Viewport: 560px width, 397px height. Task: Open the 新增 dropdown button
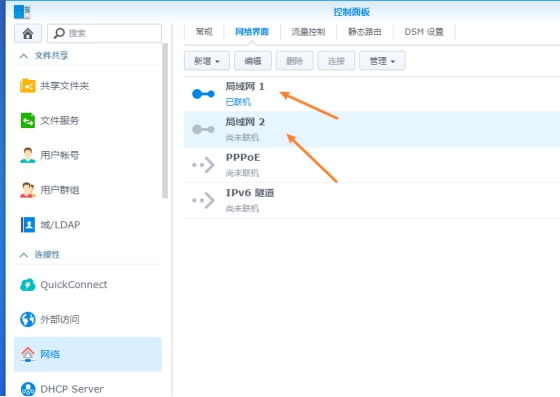tap(206, 61)
